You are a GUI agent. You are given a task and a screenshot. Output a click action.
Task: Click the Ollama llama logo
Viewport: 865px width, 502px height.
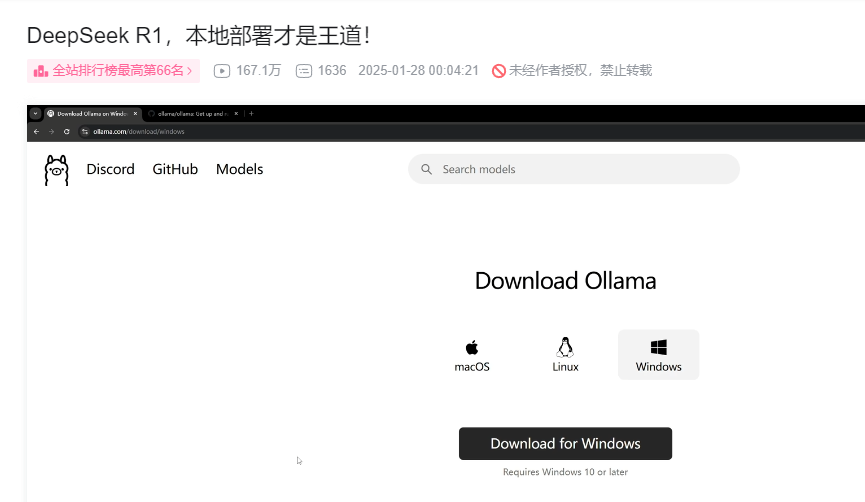pyautogui.click(x=56, y=170)
